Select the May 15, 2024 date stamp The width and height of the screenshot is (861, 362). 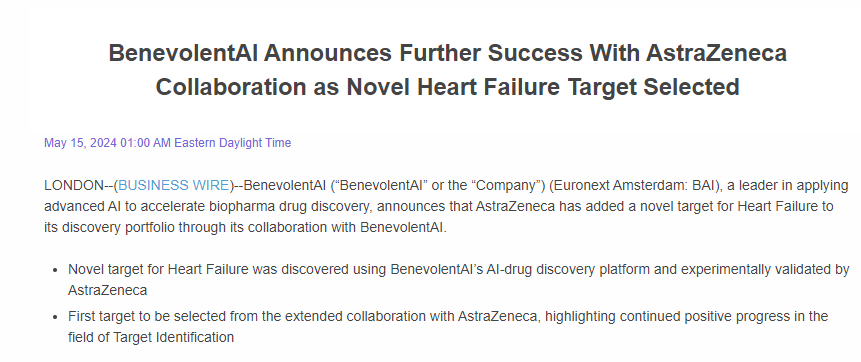[x=80, y=143]
